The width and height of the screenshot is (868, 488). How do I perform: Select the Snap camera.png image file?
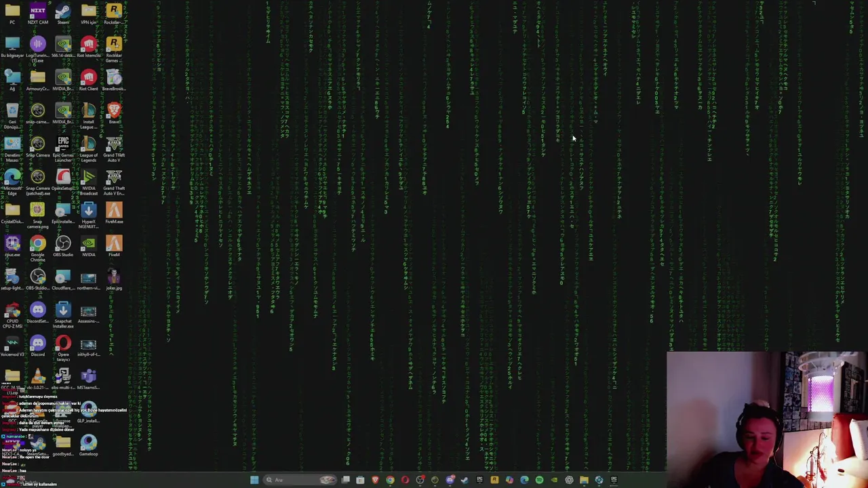point(37,214)
